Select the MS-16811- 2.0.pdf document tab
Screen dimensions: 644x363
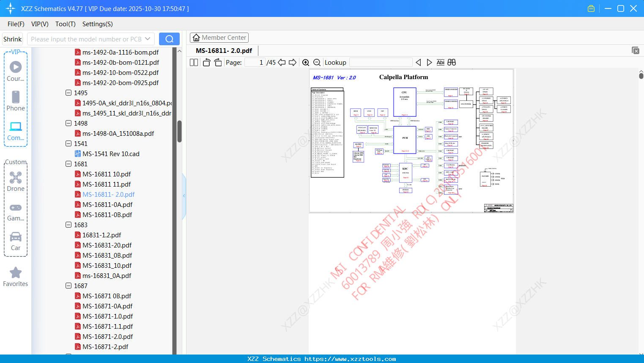point(224,50)
